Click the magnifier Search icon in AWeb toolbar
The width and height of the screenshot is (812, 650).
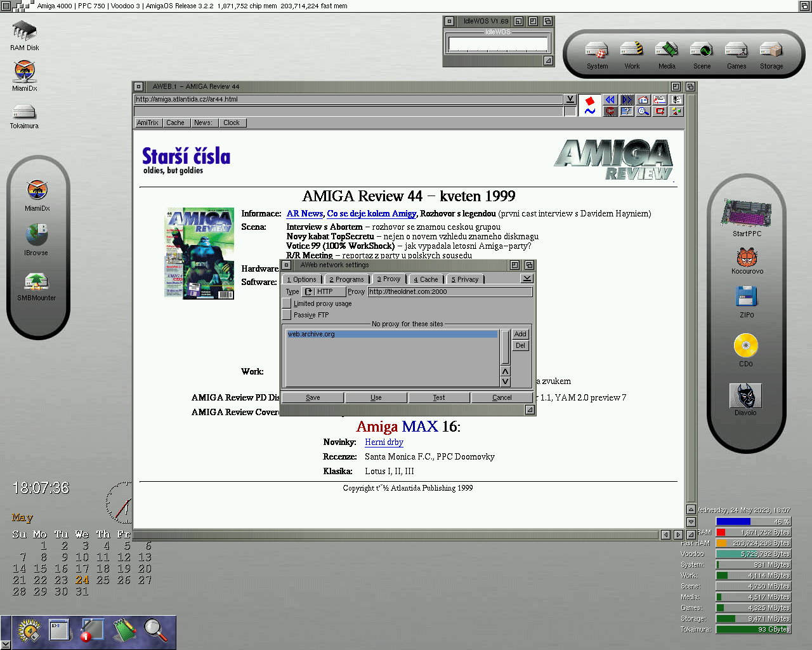pyautogui.click(x=643, y=111)
